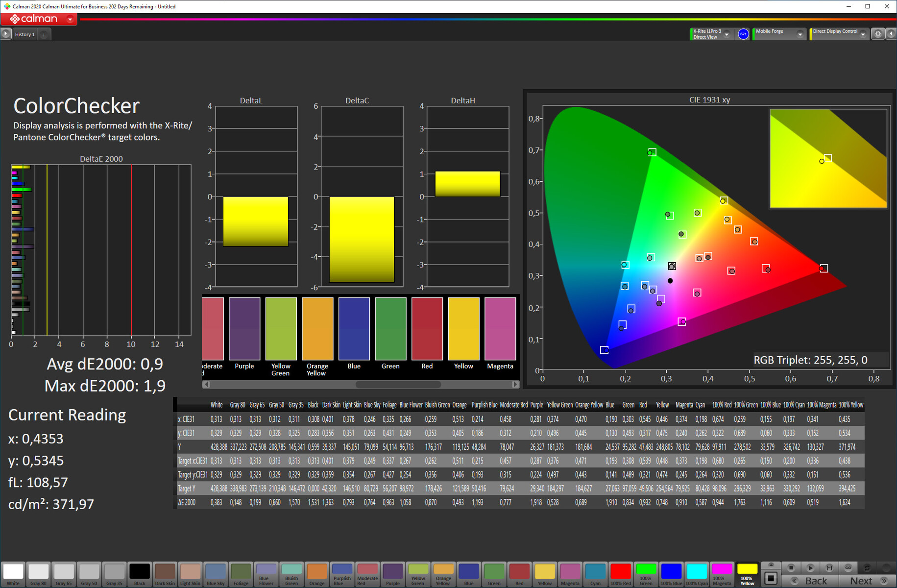The width and height of the screenshot is (897, 588).
Task: Collapse right side panel arrow
Action: point(891,34)
